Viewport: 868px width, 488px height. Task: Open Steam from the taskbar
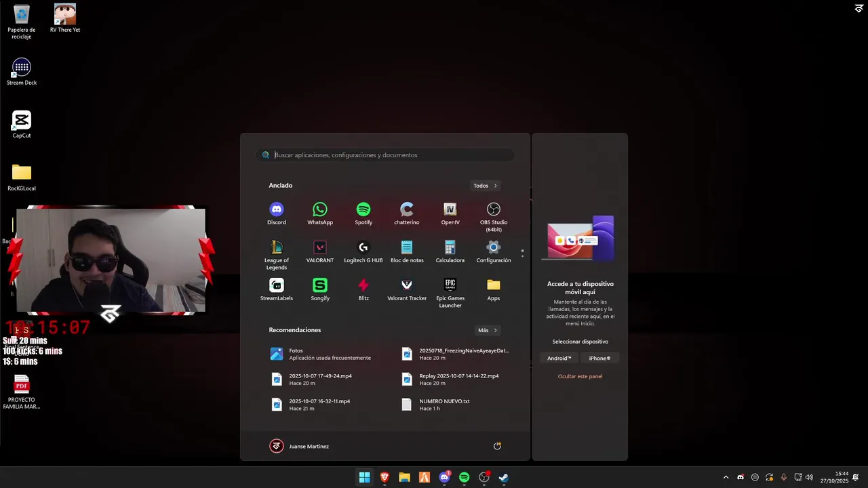[504, 477]
